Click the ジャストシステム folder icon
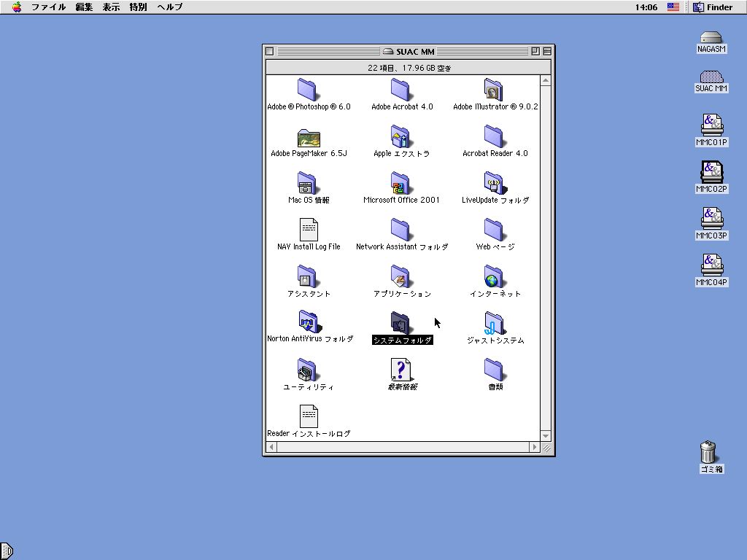 tap(494, 324)
